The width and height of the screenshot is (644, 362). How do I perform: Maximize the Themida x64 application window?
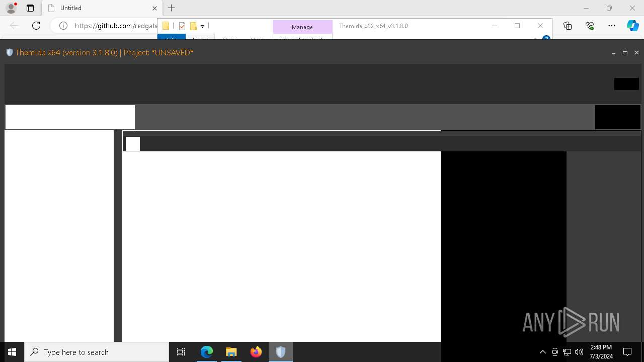pyautogui.click(x=625, y=53)
